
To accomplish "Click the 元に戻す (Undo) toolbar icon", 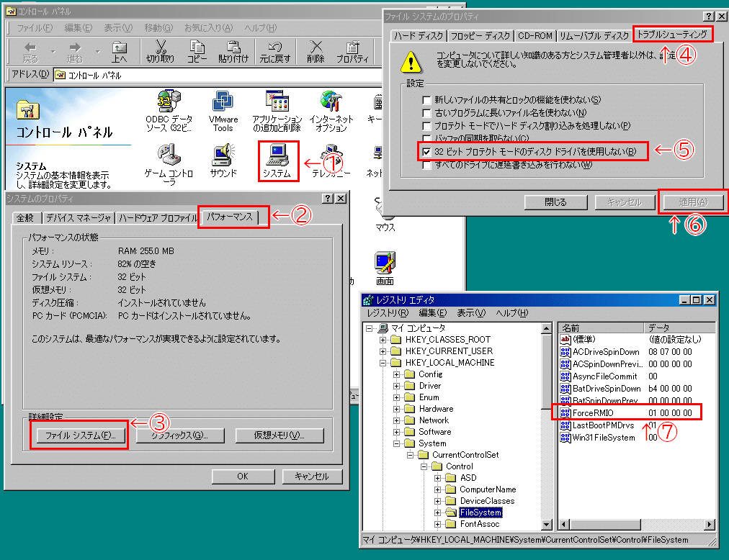I will [274, 49].
